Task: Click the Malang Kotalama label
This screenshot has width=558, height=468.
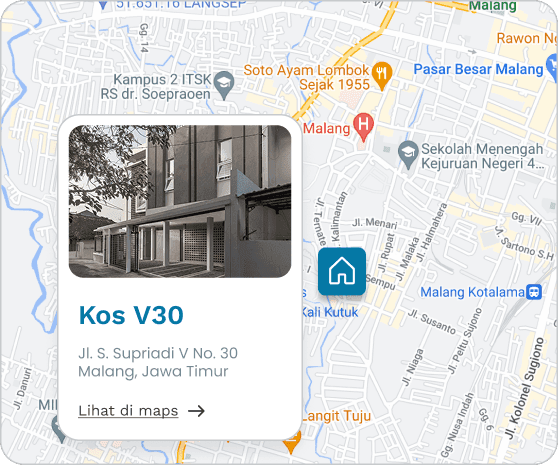Action: coord(472,293)
